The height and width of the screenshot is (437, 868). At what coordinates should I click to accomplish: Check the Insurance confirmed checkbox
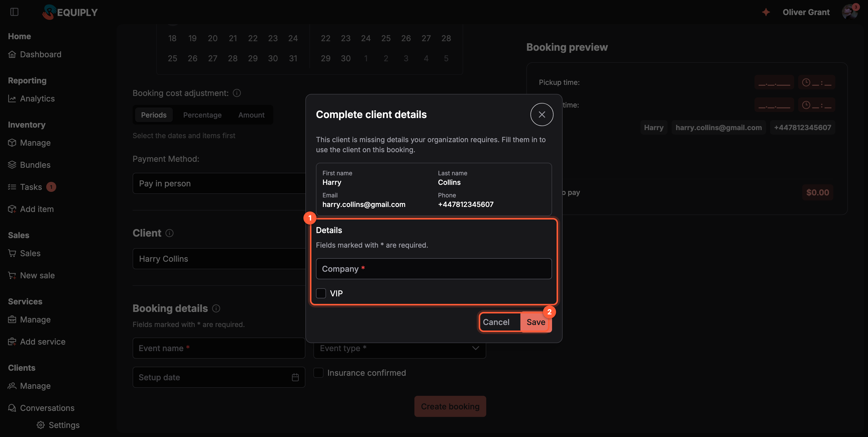point(318,373)
